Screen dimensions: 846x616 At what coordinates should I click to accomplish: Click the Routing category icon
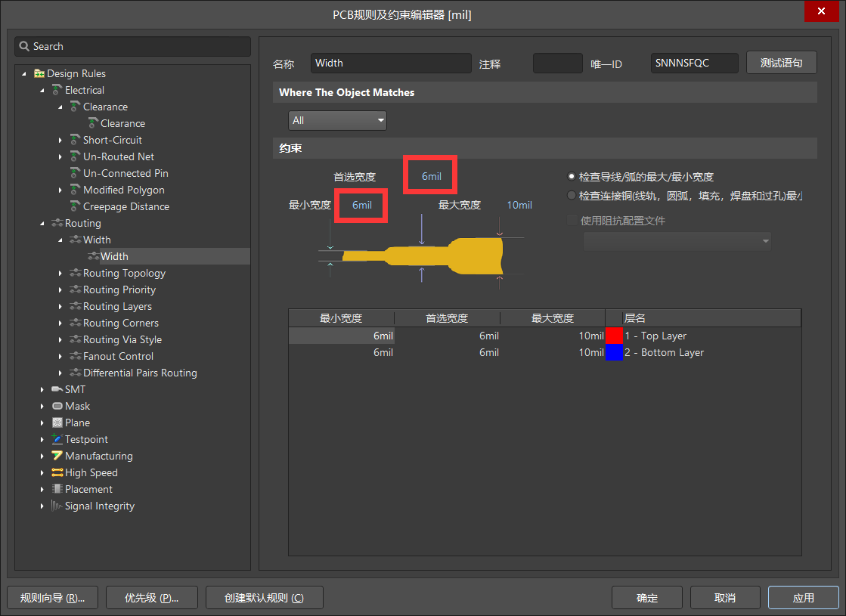[57, 223]
